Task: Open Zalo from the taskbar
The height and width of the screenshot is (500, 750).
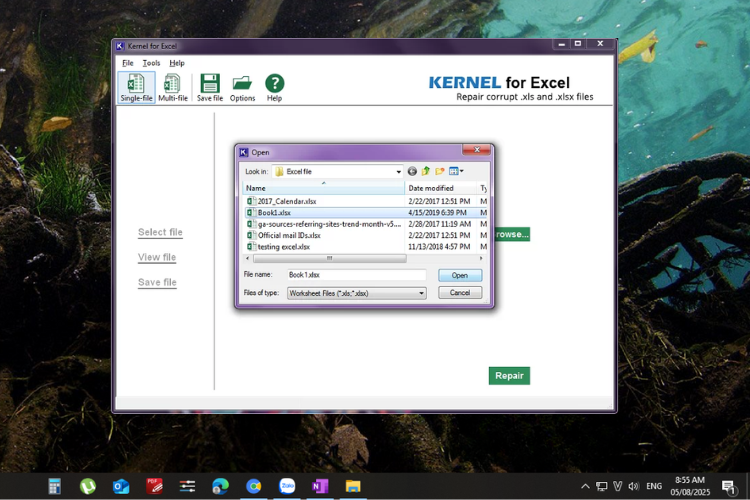Action: [x=287, y=487]
